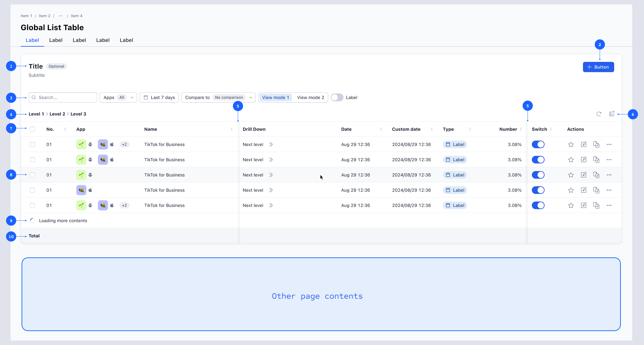Click the edit icon in the last row
The width and height of the screenshot is (644, 345).
584,205
